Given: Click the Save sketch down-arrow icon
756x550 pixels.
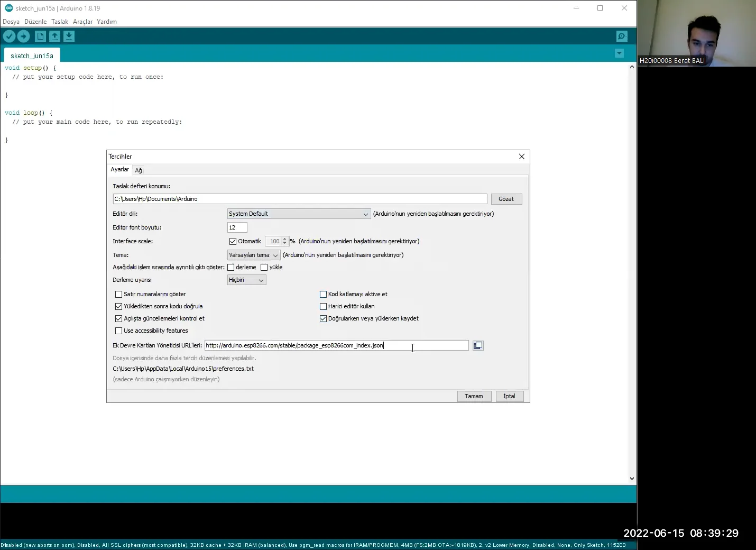Looking at the screenshot, I should coord(69,36).
